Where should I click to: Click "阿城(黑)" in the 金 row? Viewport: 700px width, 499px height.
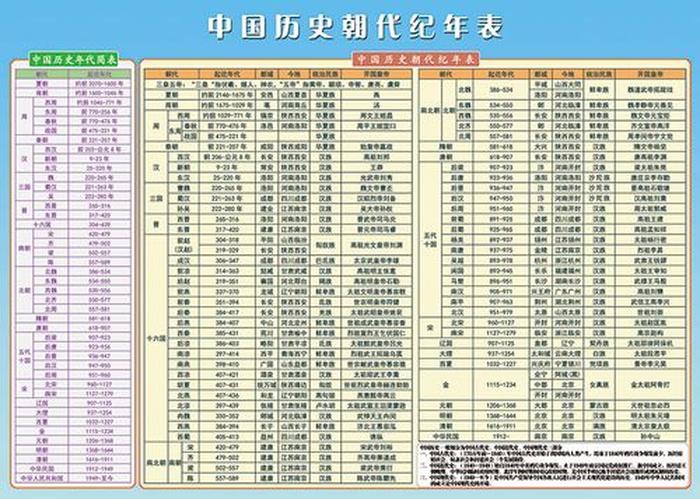[x=568, y=374]
